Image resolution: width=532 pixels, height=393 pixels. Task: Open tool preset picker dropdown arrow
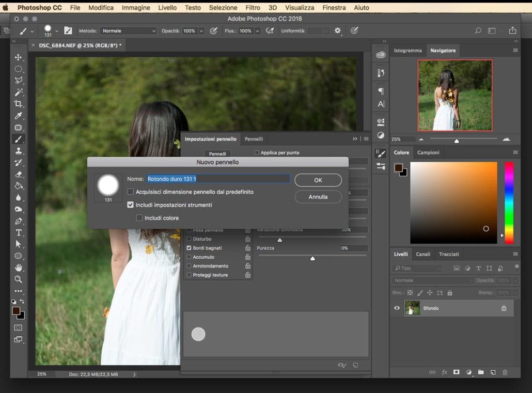click(32, 31)
